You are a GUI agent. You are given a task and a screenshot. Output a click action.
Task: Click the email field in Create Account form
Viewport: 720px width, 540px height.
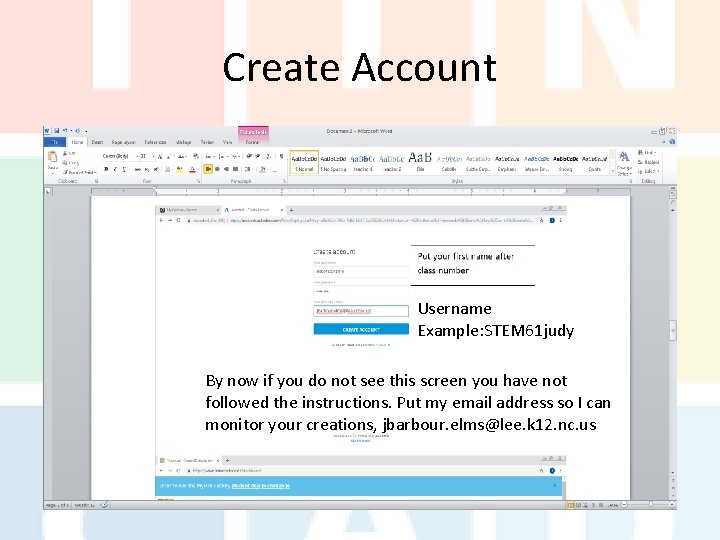(361, 311)
